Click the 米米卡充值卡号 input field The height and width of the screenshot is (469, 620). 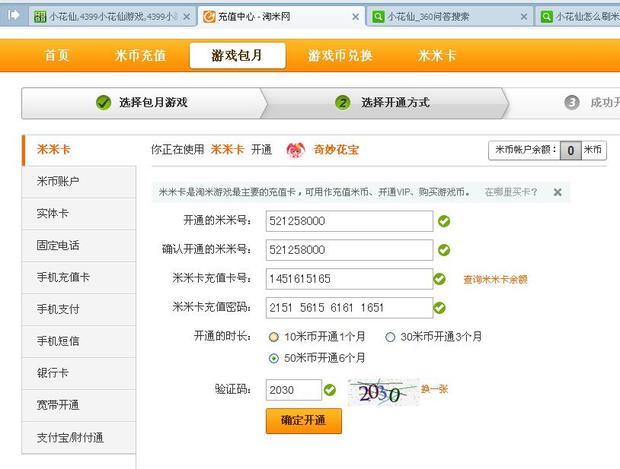click(x=350, y=279)
